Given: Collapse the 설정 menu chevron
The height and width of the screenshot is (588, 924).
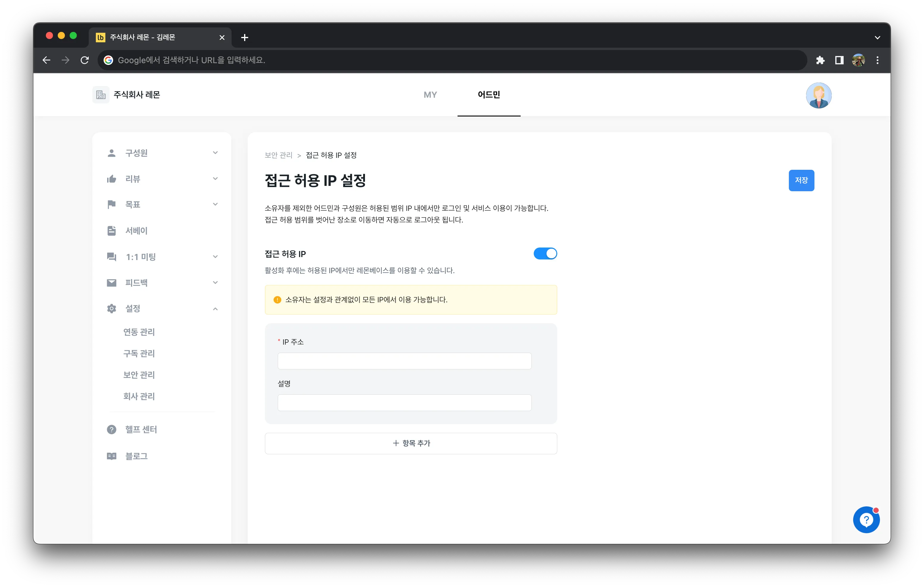Looking at the screenshot, I should pyautogui.click(x=215, y=308).
